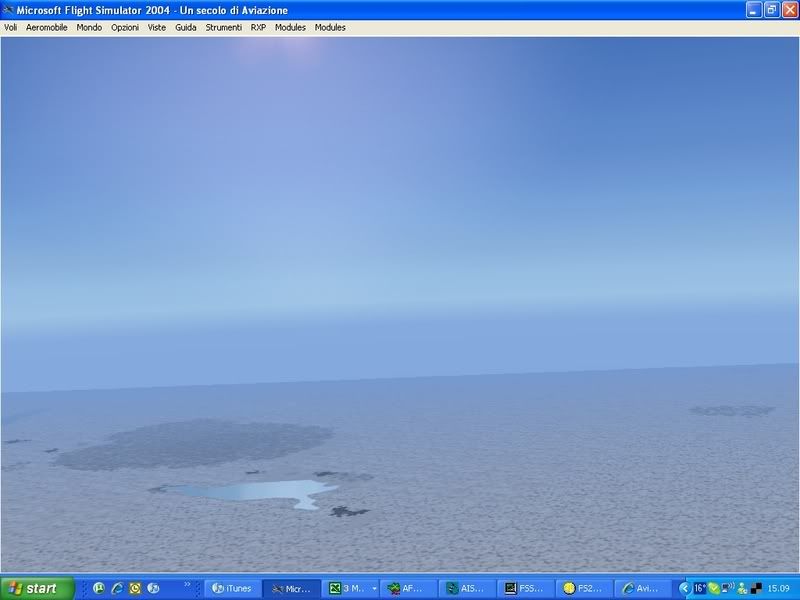Open the first Modules menu

(x=290, y=28)
